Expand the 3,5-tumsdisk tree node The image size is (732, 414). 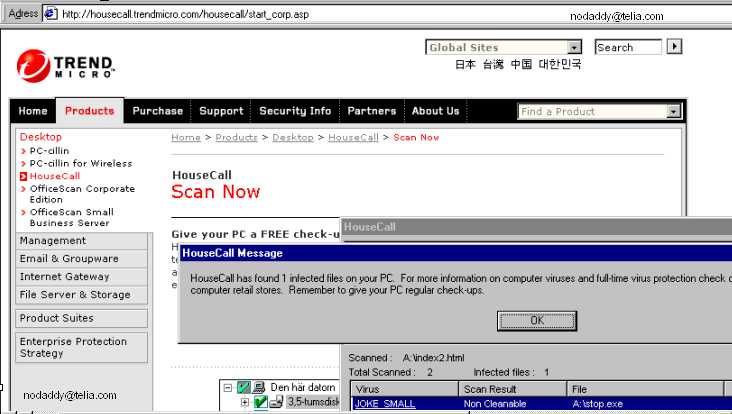click(x=244, y=402)
